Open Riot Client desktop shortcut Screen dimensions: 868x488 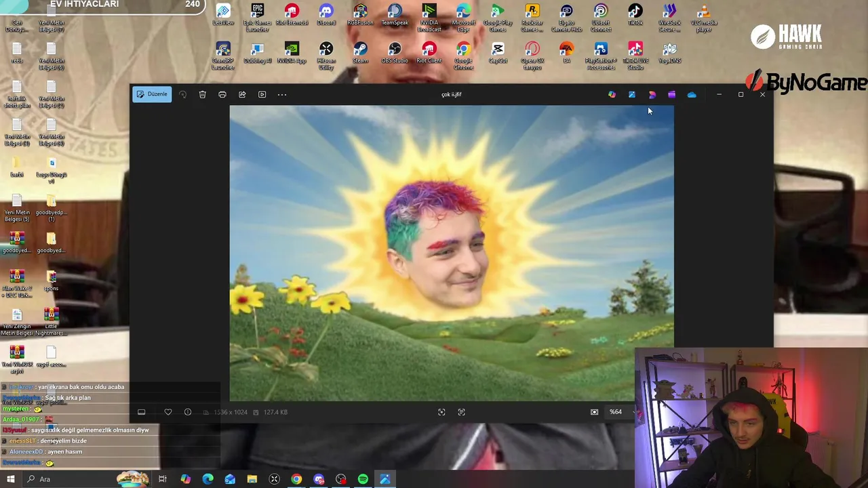(429, 53)
